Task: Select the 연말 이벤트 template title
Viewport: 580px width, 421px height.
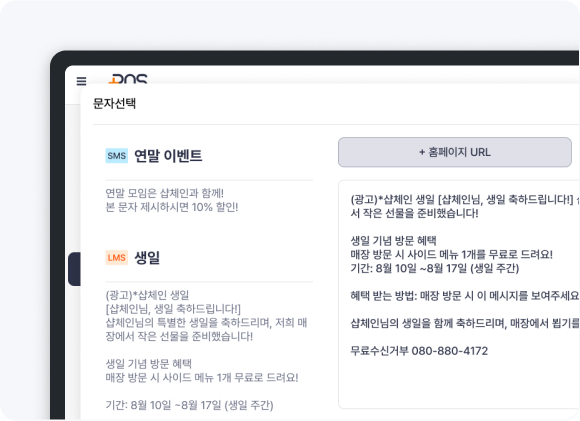Action: pyautogui.click(x=168, y=156)
